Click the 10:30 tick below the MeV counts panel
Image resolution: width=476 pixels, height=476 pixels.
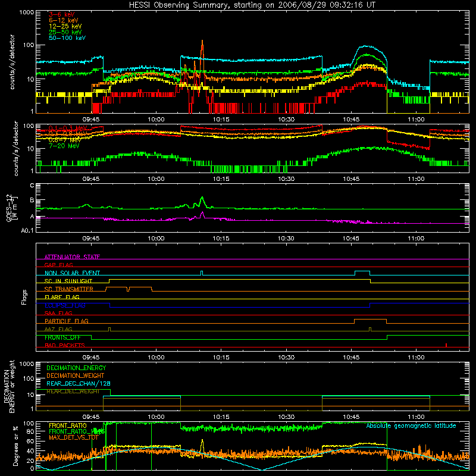pyautogui.click(x=286, y=179)
